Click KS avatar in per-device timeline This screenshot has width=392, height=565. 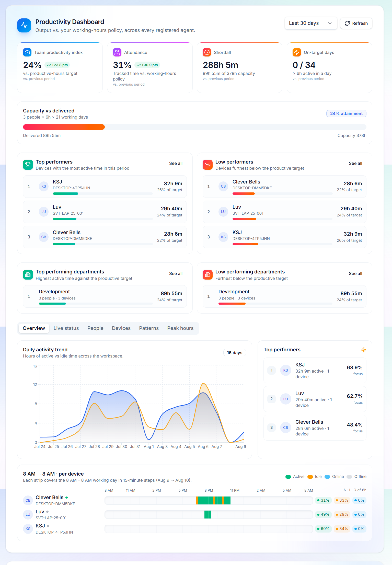[x=28, y=529]
